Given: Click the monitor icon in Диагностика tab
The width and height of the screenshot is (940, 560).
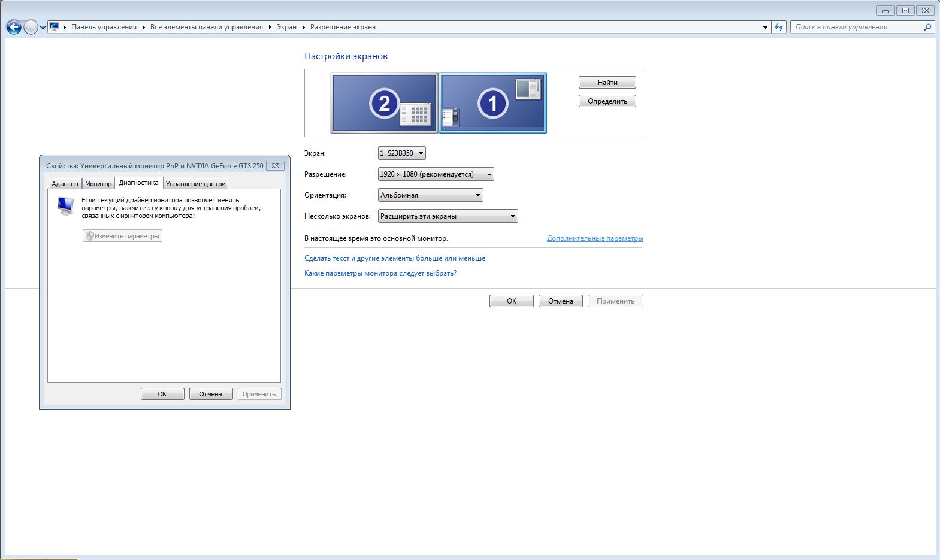Looking at the screenshot, I should 65,206.
